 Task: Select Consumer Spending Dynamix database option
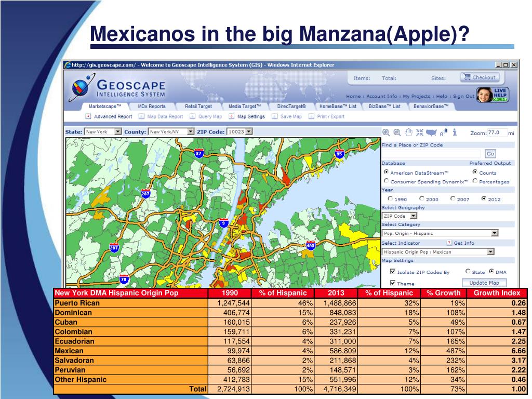(x=386, y=181)
